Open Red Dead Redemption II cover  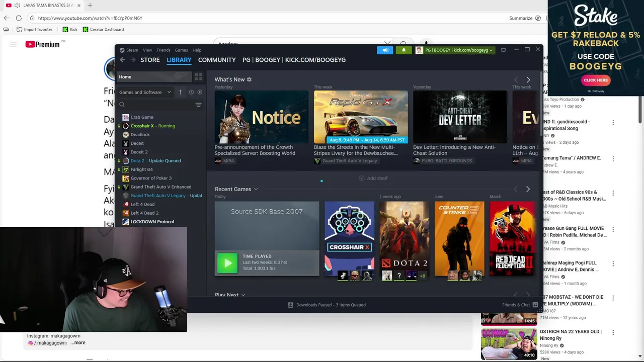[512, 239]
